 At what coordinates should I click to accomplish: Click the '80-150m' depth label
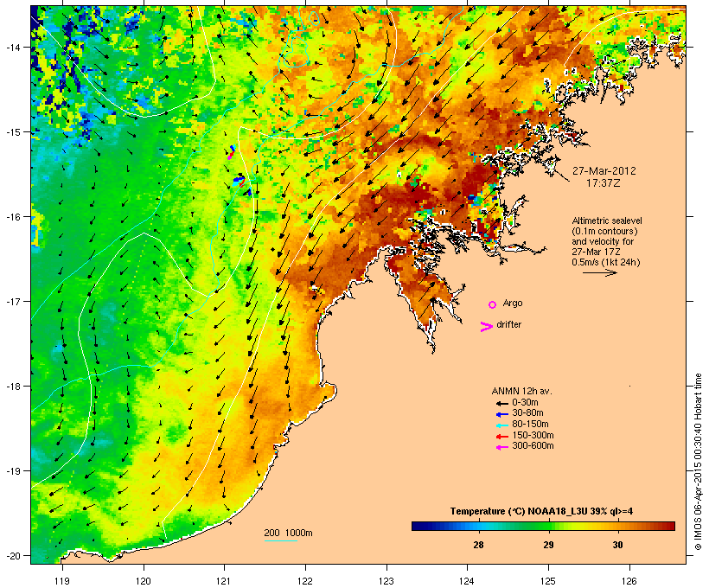(530, 425)
